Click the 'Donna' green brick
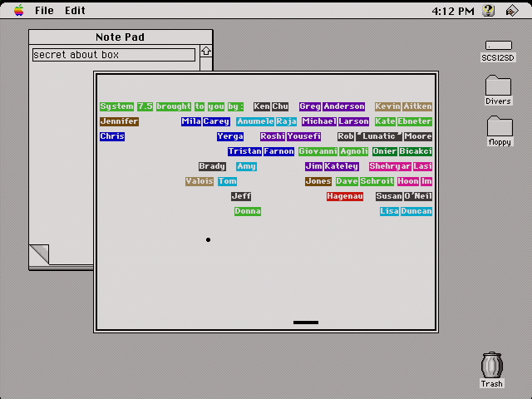 (x=248, y=211)
